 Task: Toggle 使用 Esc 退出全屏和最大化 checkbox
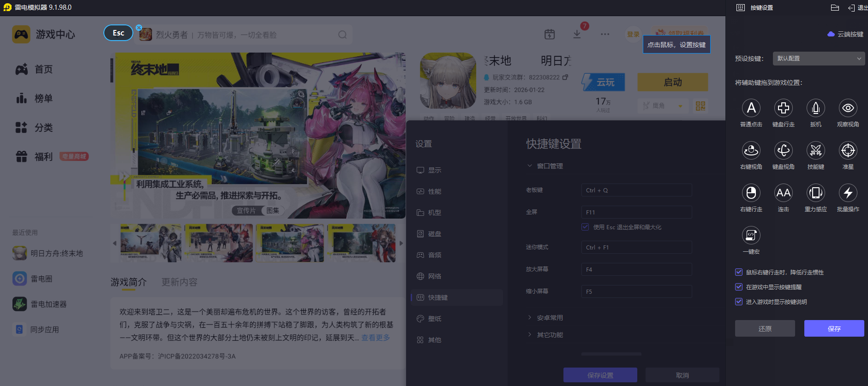[x=585, y=227]
